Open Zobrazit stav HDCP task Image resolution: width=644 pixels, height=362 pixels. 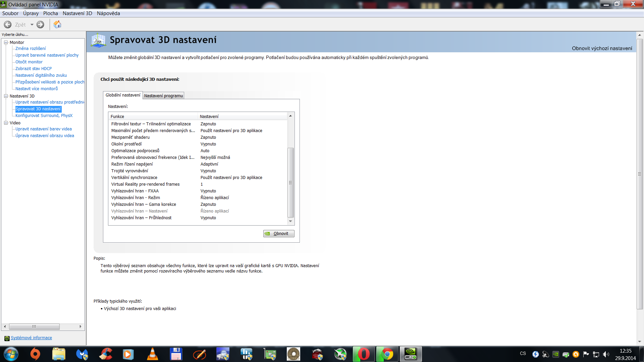coord(34,69)
